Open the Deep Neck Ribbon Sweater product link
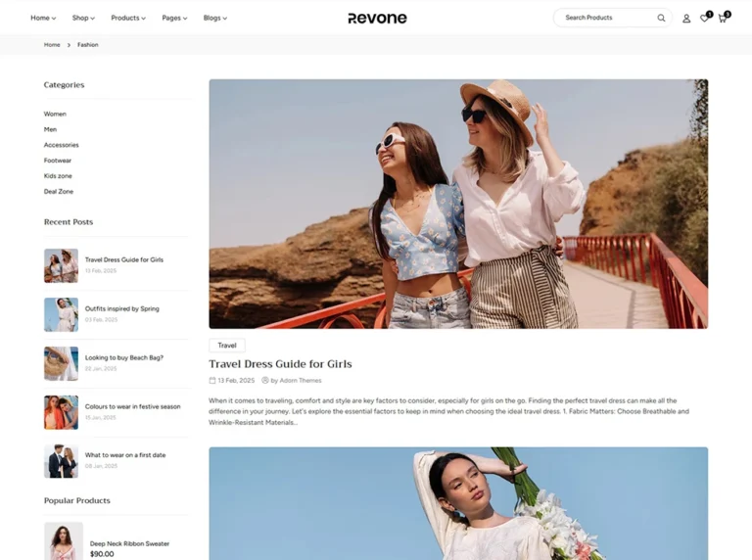Viewport: 752px width, 560px height. tap(129, 543)
